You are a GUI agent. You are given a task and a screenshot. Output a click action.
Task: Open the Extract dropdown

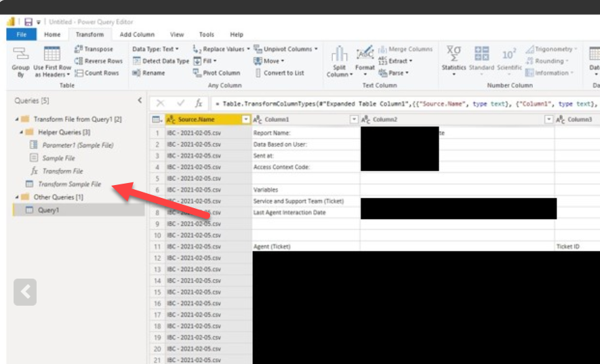pos(395,61)
